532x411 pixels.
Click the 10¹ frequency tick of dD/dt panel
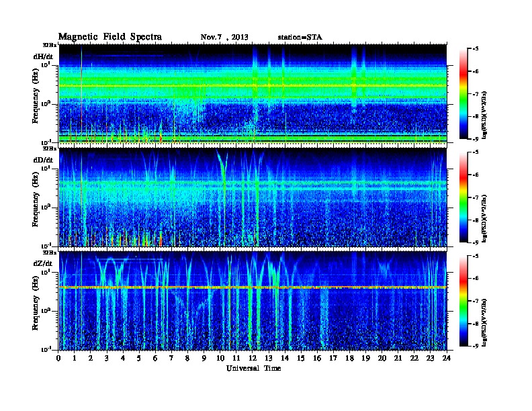[45, 168]
